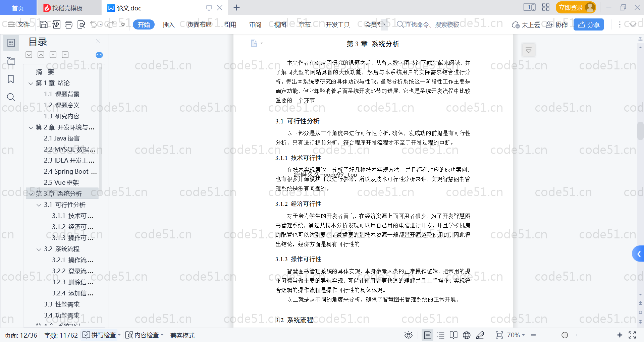Viewport: 644px width, 342px height.
Task: Click the 查找命令 search box
Action: 428,24
